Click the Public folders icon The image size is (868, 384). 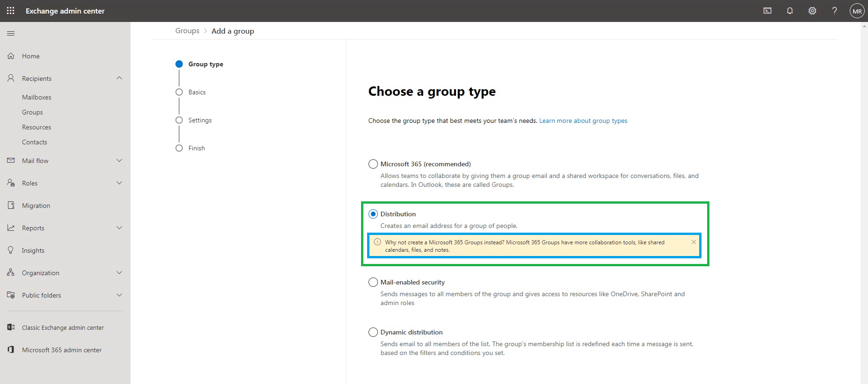click(11, 295)
